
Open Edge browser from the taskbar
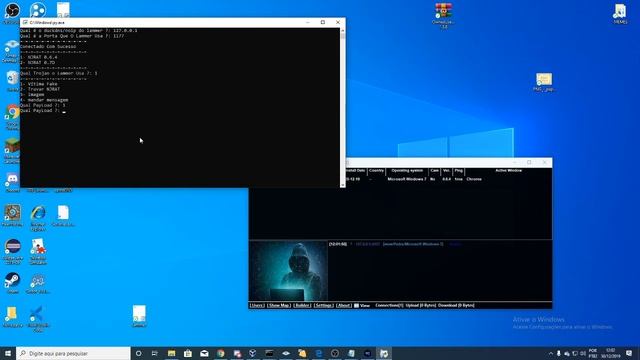click(319, 353)
